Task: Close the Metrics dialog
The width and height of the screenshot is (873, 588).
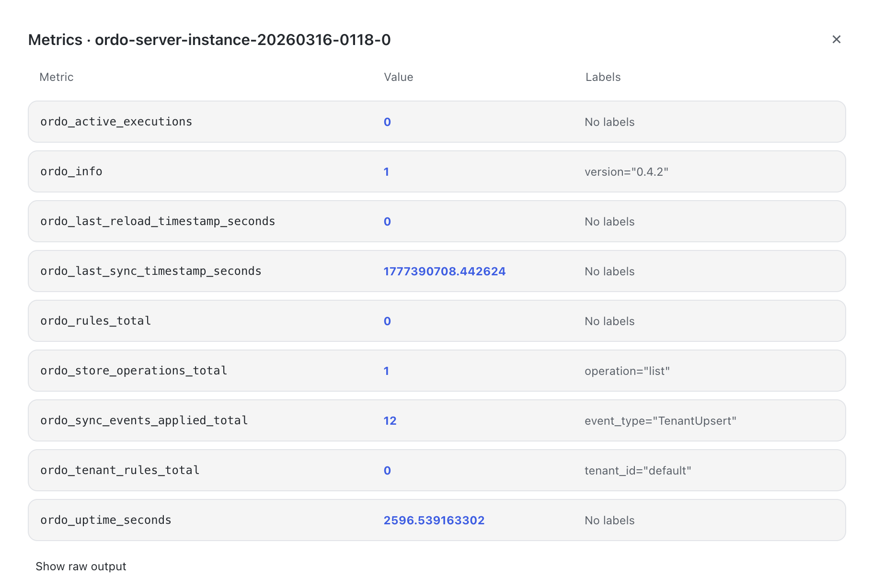Action: [x=837, y=39]
